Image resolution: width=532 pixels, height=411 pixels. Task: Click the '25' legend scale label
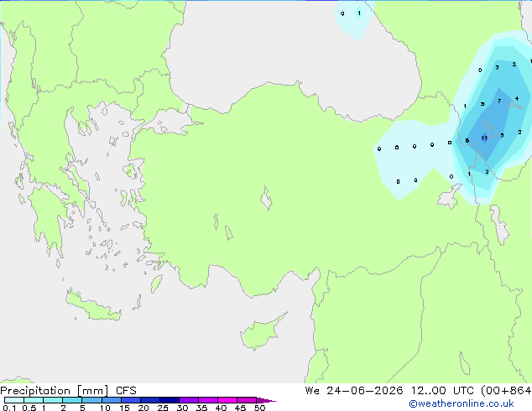click(x=163, y=408)
